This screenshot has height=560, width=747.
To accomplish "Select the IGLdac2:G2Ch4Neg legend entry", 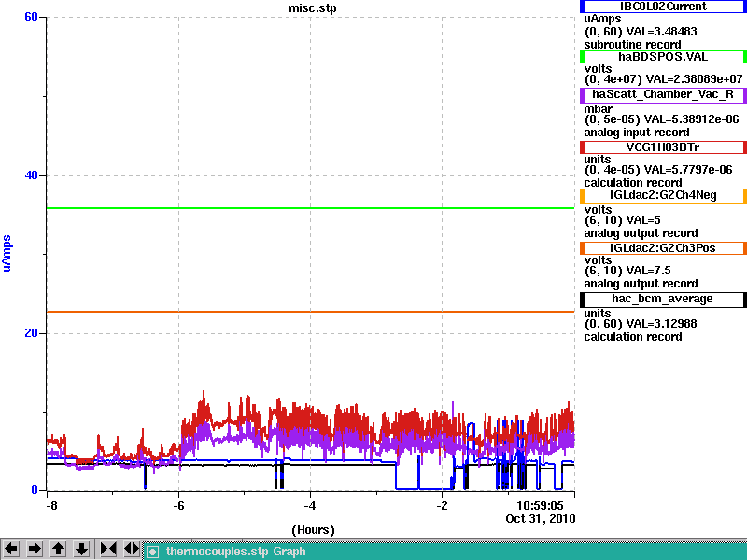I will (x=663, y=196).
